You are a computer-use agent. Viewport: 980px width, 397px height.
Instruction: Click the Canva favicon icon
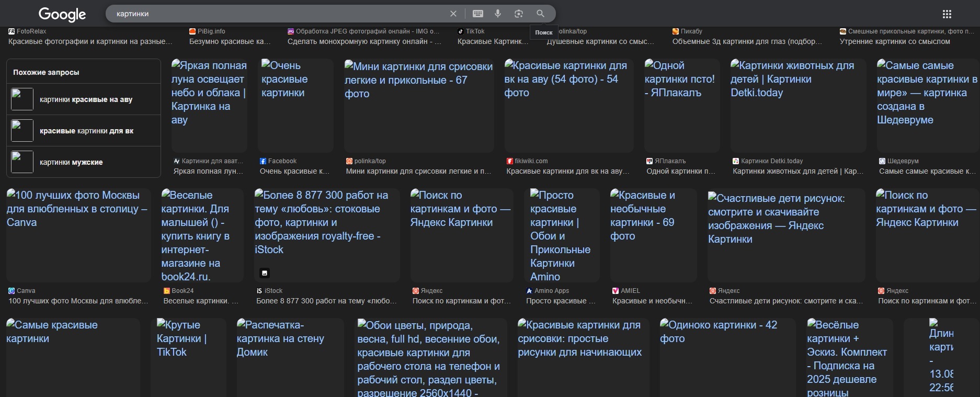[12, 291]
